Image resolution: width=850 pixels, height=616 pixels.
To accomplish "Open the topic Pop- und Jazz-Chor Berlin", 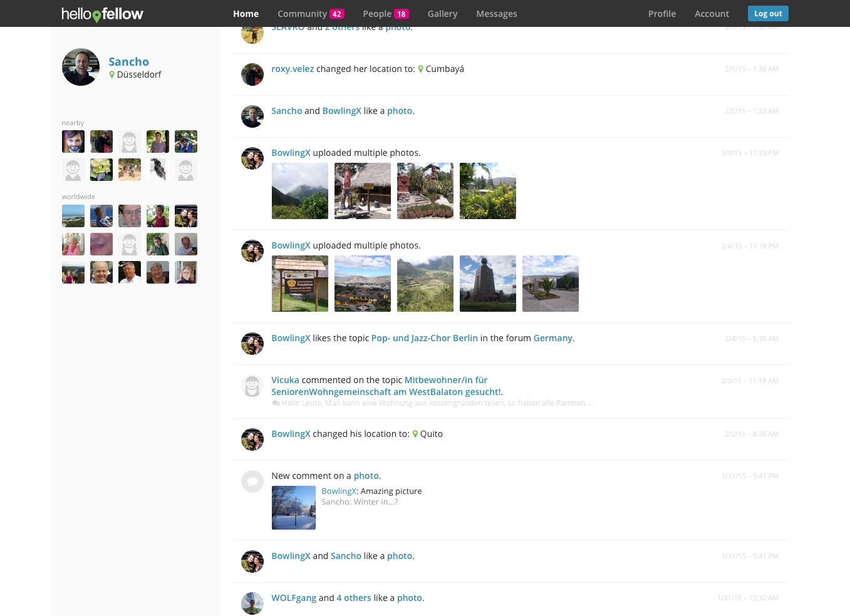I will coord(424,338).
